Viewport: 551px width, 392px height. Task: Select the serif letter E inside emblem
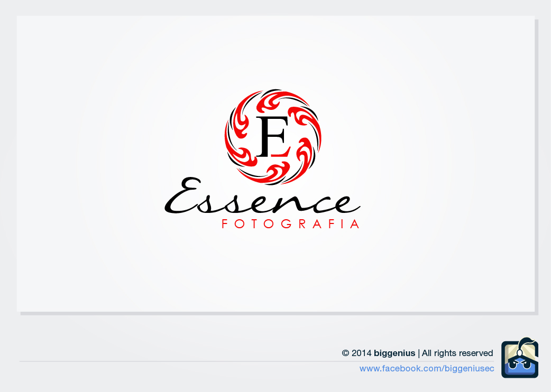[x=273, y=136]
